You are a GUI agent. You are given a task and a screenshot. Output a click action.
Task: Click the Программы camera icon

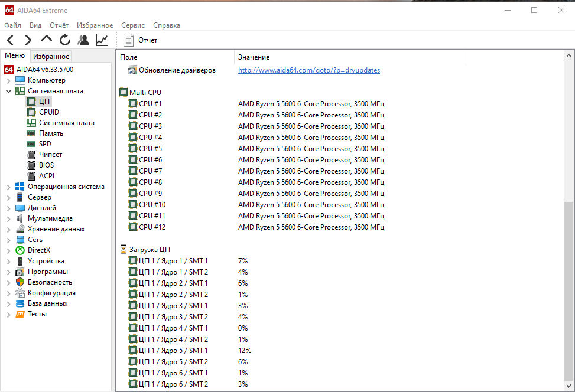point(20,272)
